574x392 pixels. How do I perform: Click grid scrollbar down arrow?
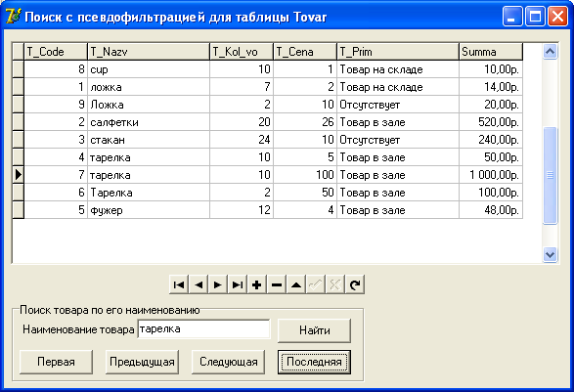click(550, 254)
